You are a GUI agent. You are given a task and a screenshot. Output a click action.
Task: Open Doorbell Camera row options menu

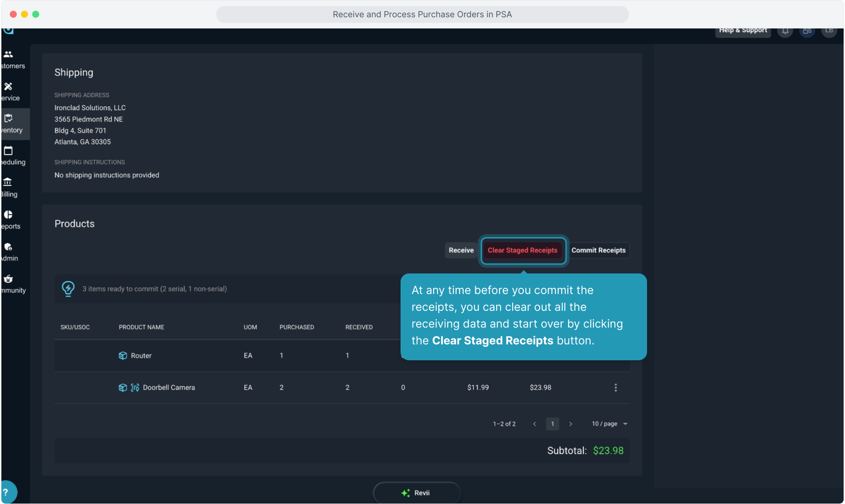(x=615, y=387)
